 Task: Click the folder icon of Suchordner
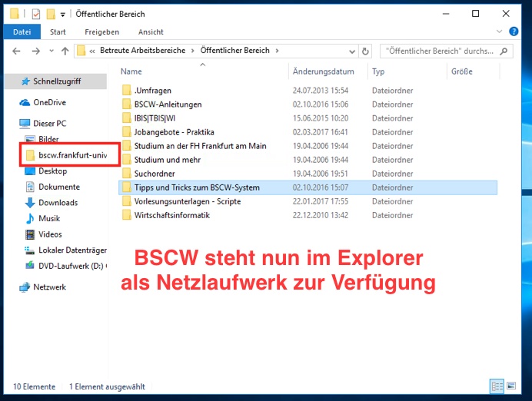point(127,174)
